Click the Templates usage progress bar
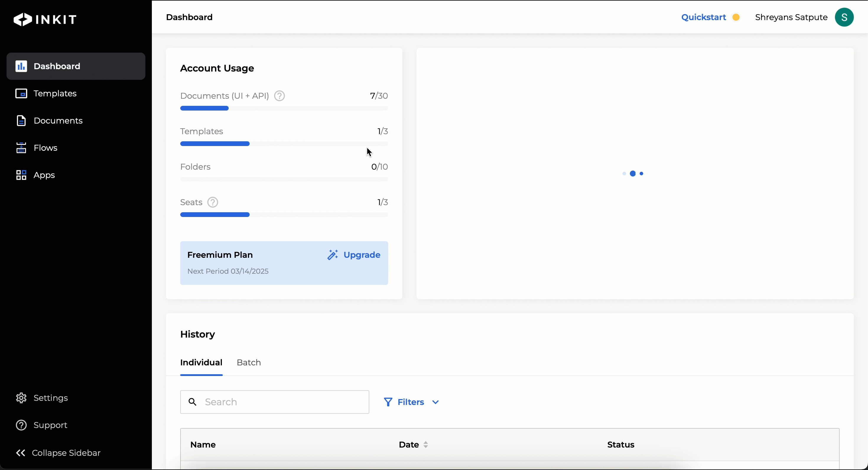This screenshot has width=868, height=470. point(284,144)
